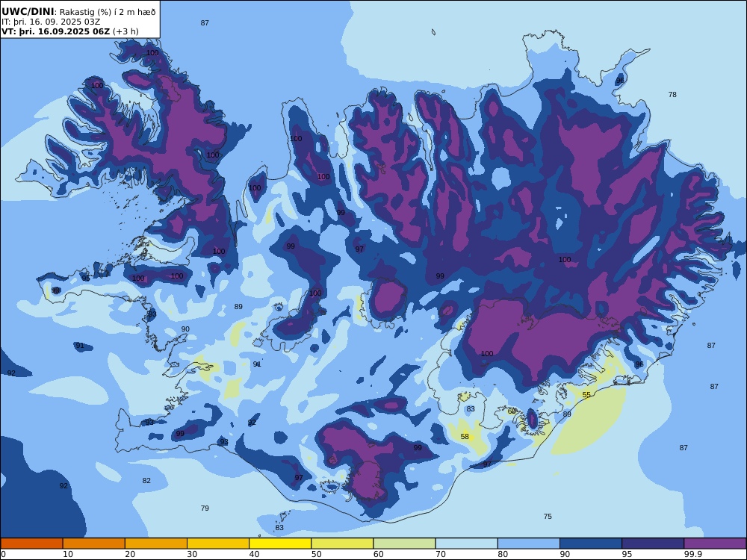
Task: Click the legend tick label '10'
Action: (x=68, y=554)
